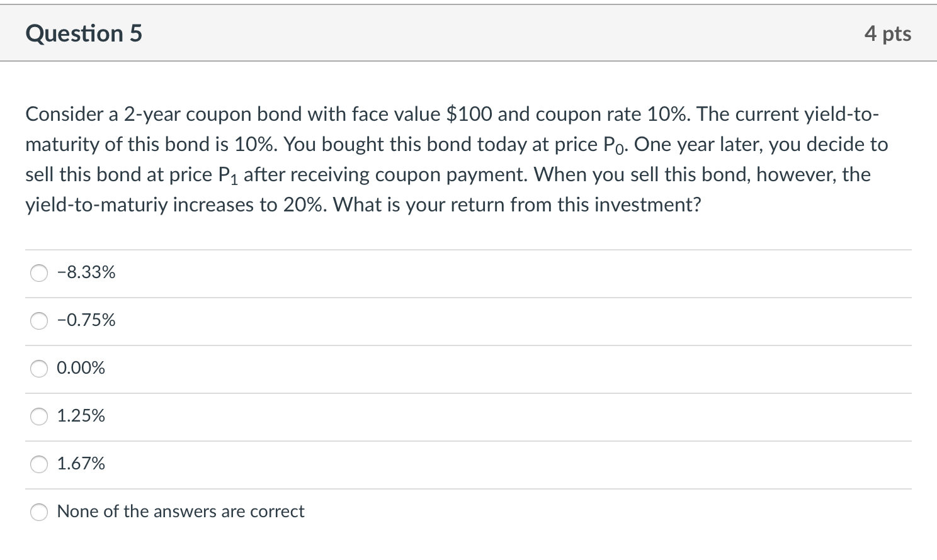This screenshot has width=937, height=560.
Task: Click the radio circle beside -8.33%
Action: [39, 273]
